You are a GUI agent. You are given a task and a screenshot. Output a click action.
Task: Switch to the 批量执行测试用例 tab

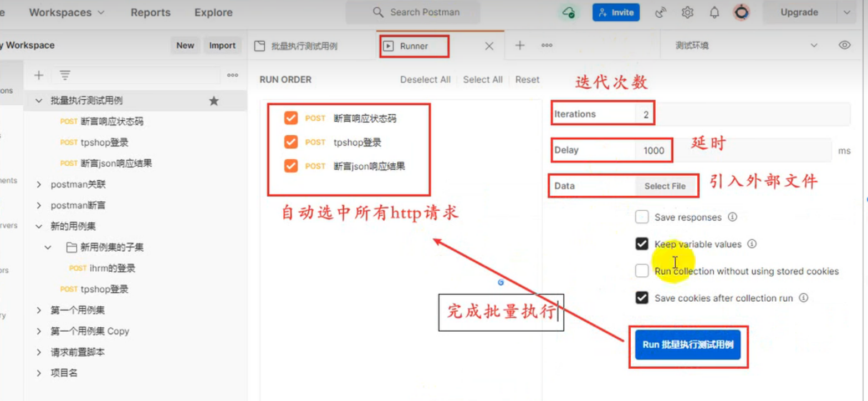click(x=304, y=46)
